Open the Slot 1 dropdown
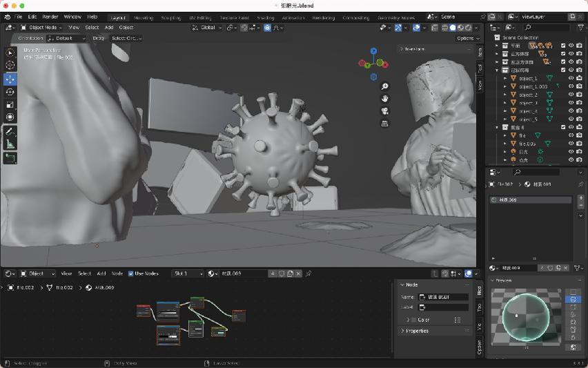Image resolution: width=588 pixels, height=368 pixels. point(188,274)
